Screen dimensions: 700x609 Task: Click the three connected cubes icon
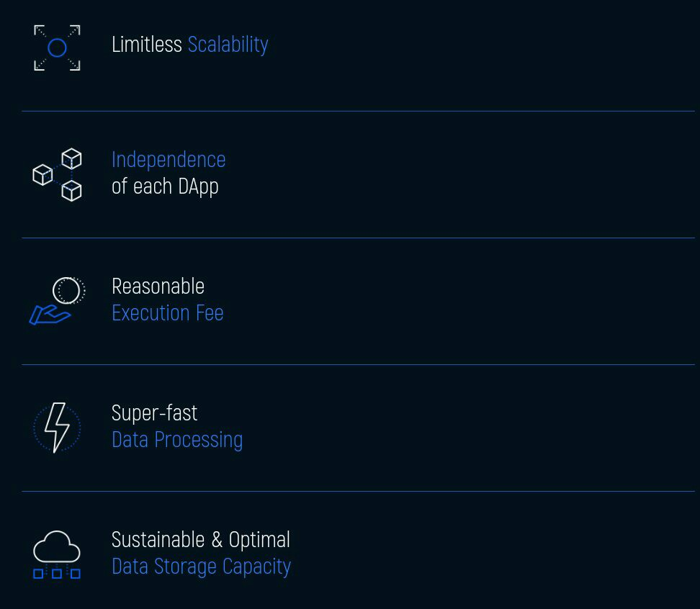pyautogui.click(x=58, y=175)
